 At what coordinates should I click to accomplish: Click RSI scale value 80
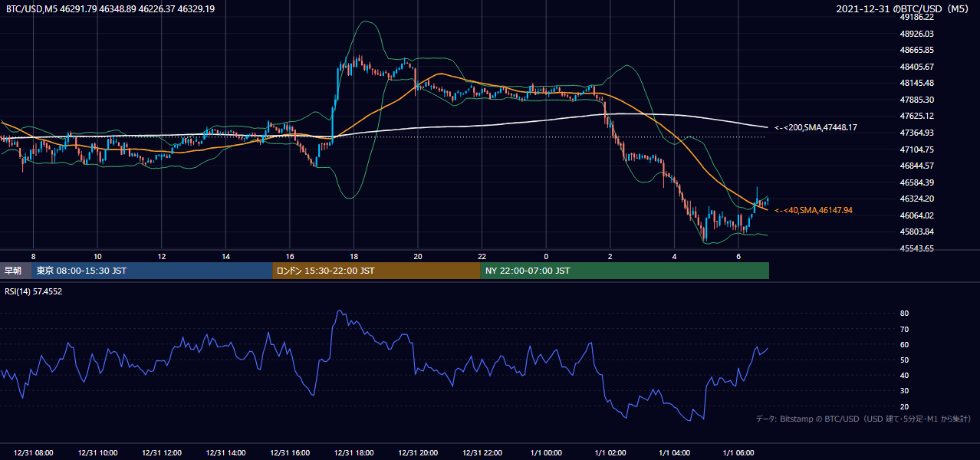pos(904,314)
